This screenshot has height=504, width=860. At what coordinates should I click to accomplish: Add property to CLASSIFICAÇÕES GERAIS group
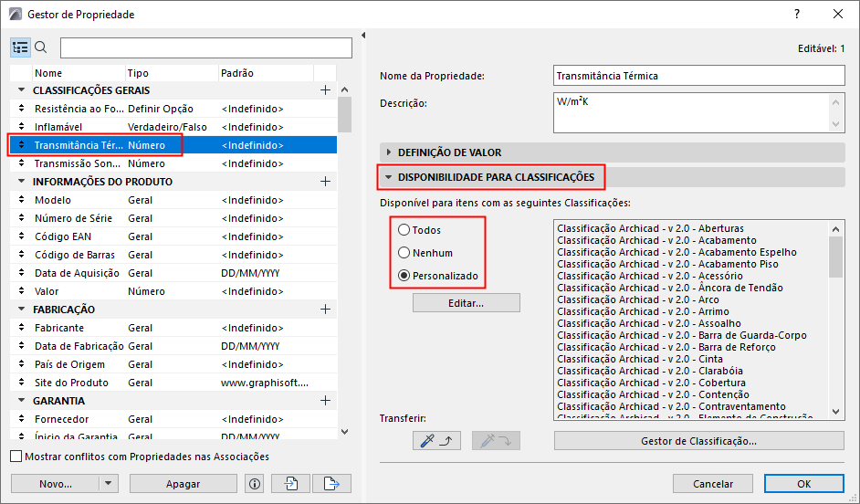coord(325,90)
